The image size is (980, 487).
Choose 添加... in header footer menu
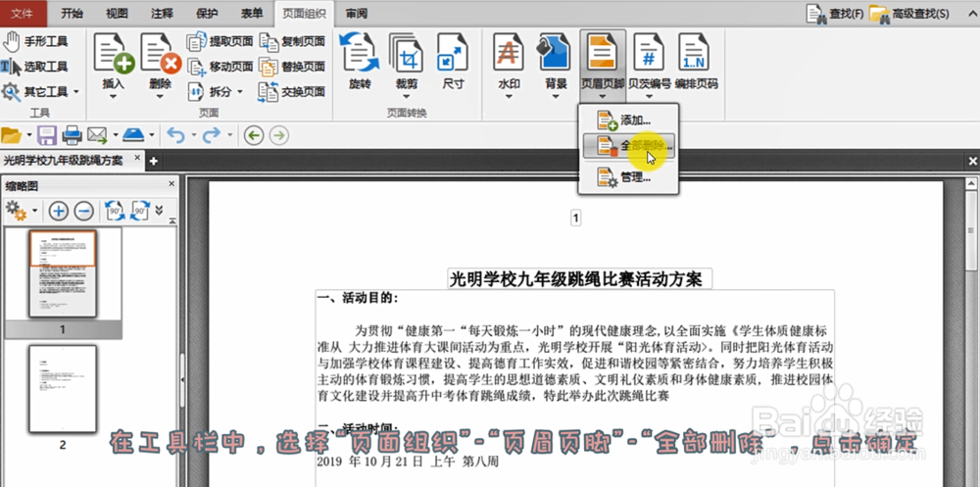628,120
